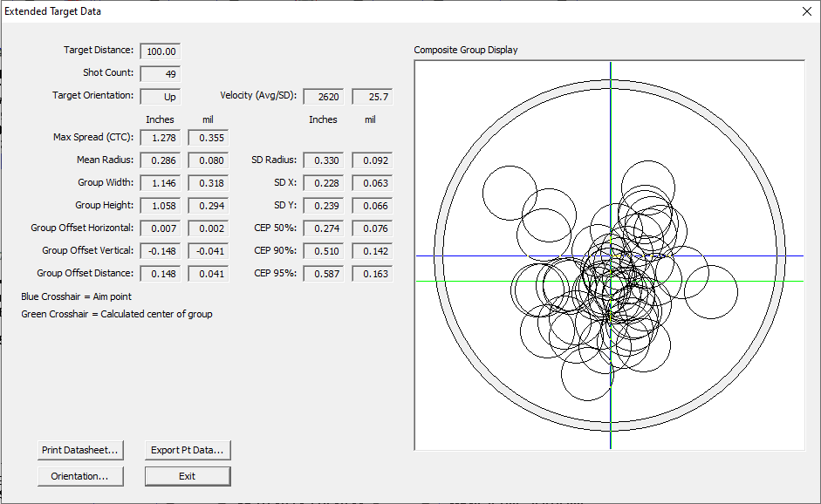Select SD Y inches value 0.239
821x504 pixels.
click(x=323, y=206)
